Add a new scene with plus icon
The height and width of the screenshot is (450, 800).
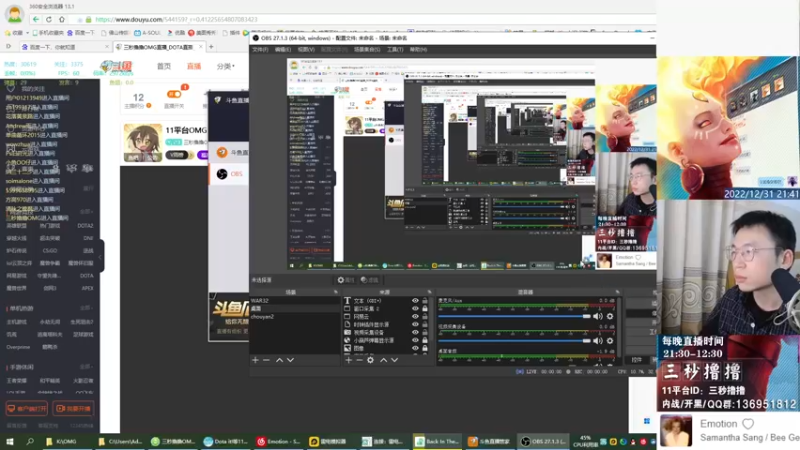pos(255,360)
